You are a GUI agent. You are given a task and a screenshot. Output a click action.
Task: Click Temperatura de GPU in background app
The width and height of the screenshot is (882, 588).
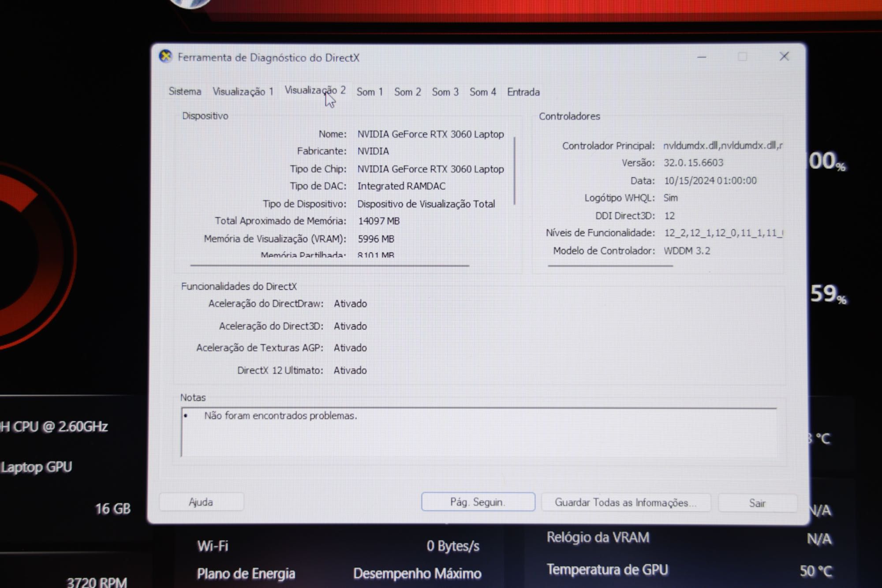point(607,569)
